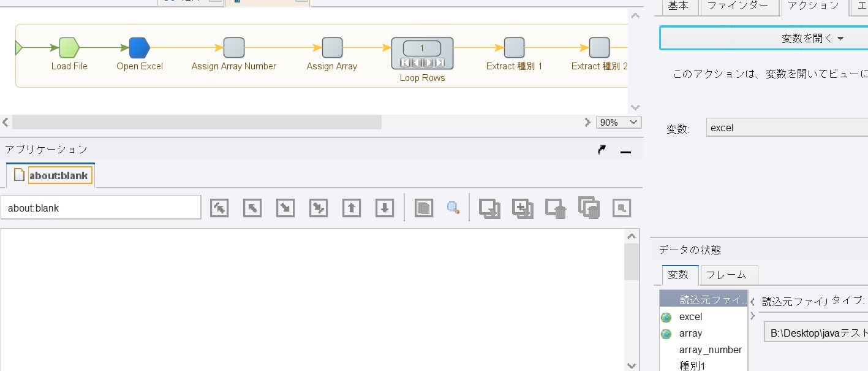Select the 読込元ファイ.. variable row
Viewport: 868px width, 371px height.
point(704,300)
